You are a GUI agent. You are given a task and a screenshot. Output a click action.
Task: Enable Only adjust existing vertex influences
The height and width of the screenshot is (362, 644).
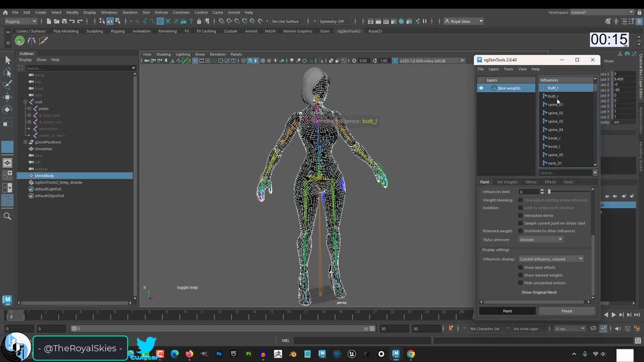coord(521,200)
